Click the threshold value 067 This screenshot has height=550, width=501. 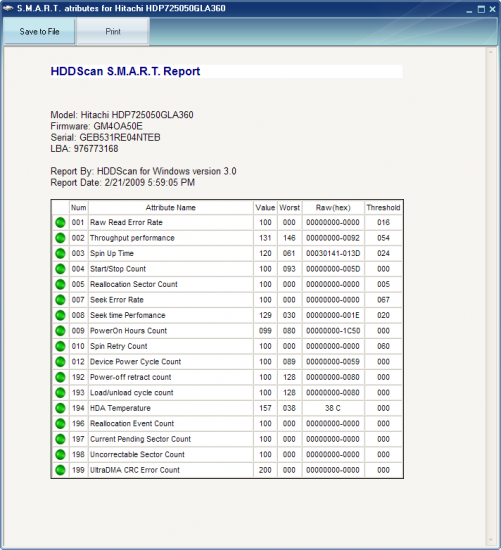click(x=383, y=300)
